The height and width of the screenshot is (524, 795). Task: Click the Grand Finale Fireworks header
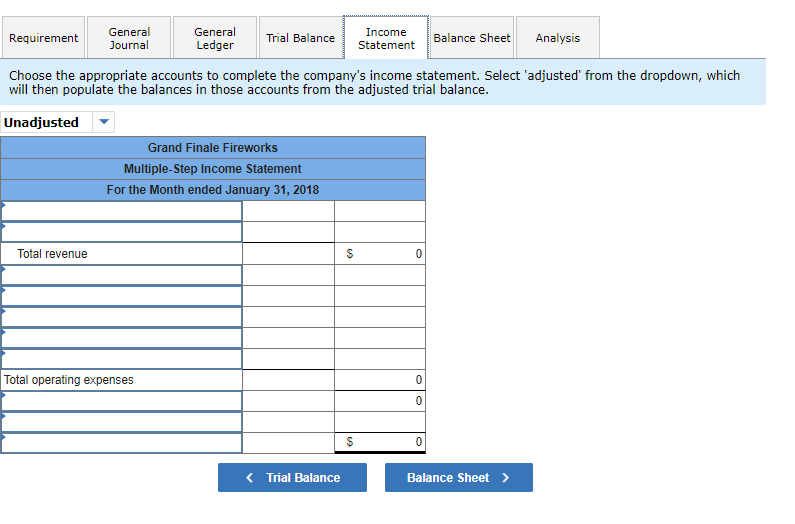tap(213, 148)
